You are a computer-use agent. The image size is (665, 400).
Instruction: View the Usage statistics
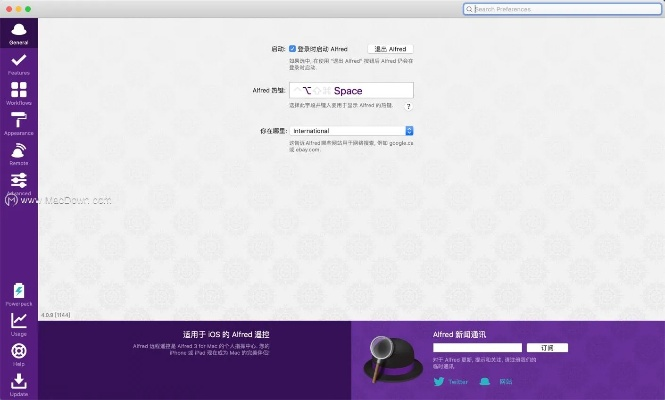[x=18, y=323]
